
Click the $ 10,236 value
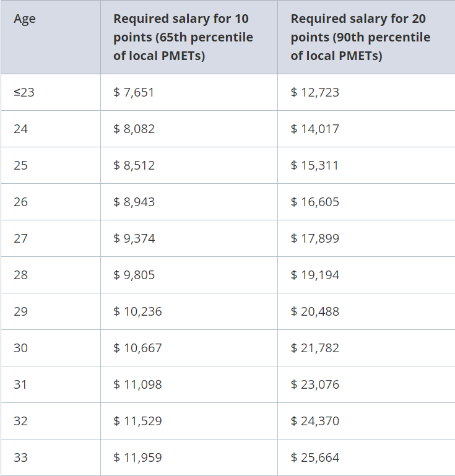[137, 311]
